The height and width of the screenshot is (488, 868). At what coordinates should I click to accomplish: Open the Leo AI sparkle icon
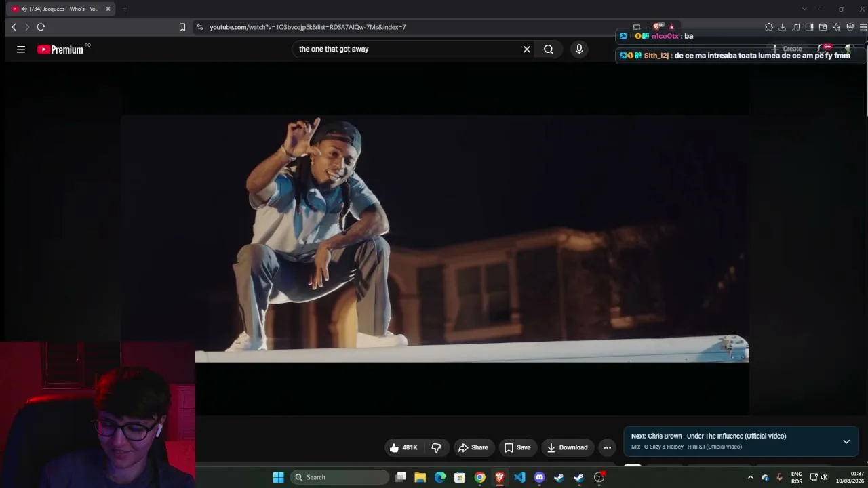[x=836, y=27]
